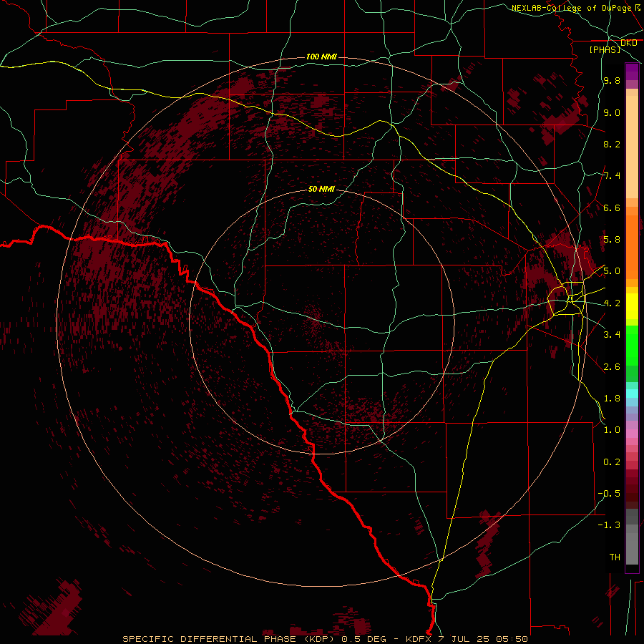Screen dimensions: 644x644
Task: Click the yellow segment of the color bar
Action: 632,306
